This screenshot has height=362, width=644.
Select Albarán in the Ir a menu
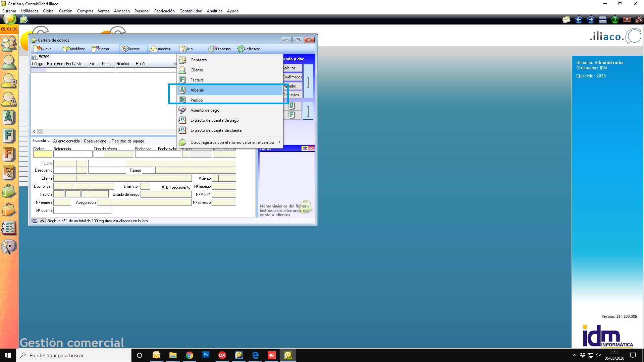(x=230, y=90)
